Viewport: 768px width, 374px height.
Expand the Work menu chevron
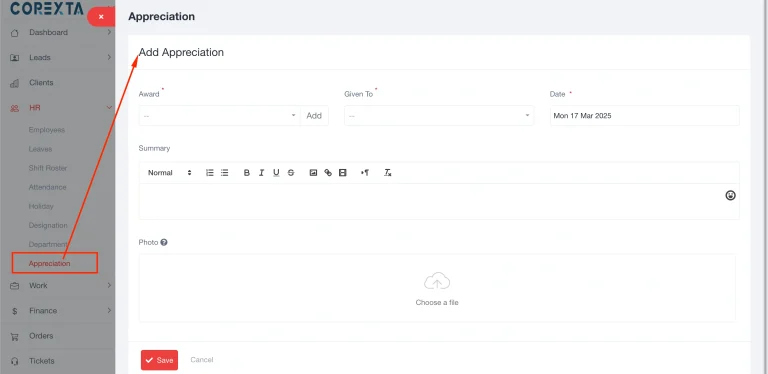click(x=109, y=285)
